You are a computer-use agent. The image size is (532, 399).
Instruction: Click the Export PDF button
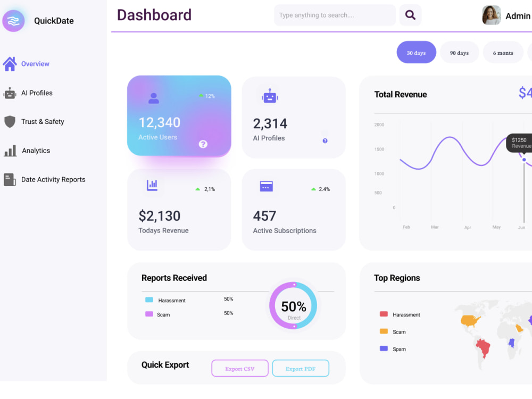(301, 369)
